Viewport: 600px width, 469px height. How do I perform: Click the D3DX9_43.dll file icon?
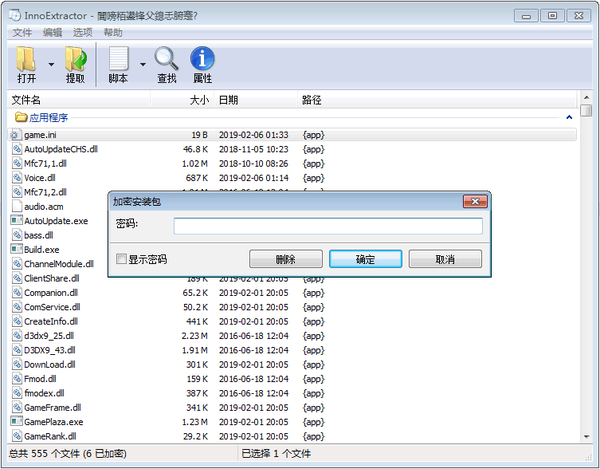(x=17, y=350)
